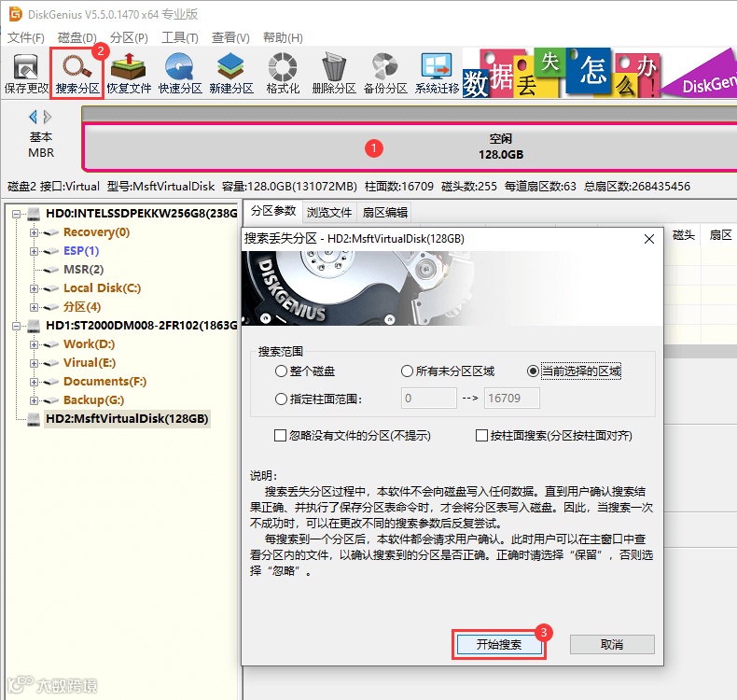Launch the 恢复文件 file recovery tool
Viewport: 737px width, 700px height.
tap(129, 74)
